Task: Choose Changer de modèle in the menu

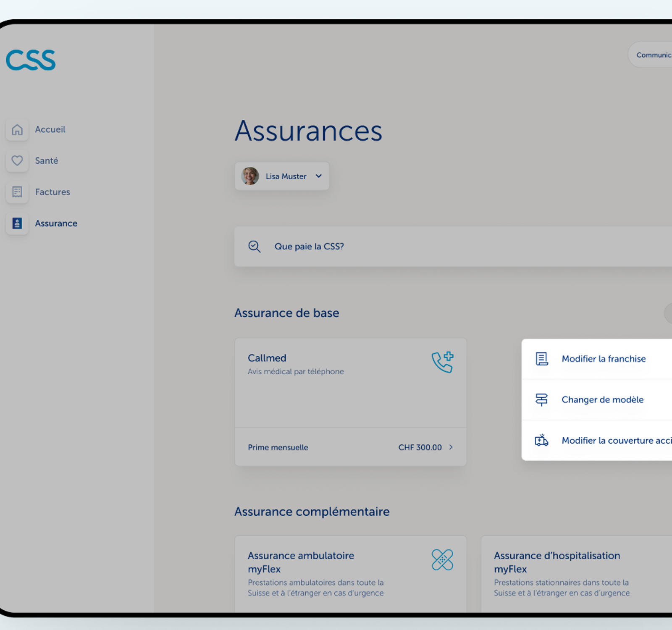Action: [602, 399]
